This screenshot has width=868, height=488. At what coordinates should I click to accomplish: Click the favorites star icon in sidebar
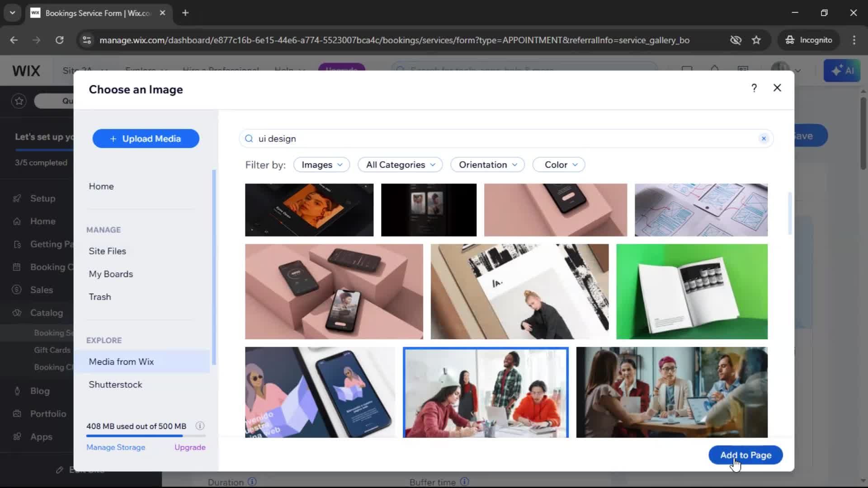(19, 101)
